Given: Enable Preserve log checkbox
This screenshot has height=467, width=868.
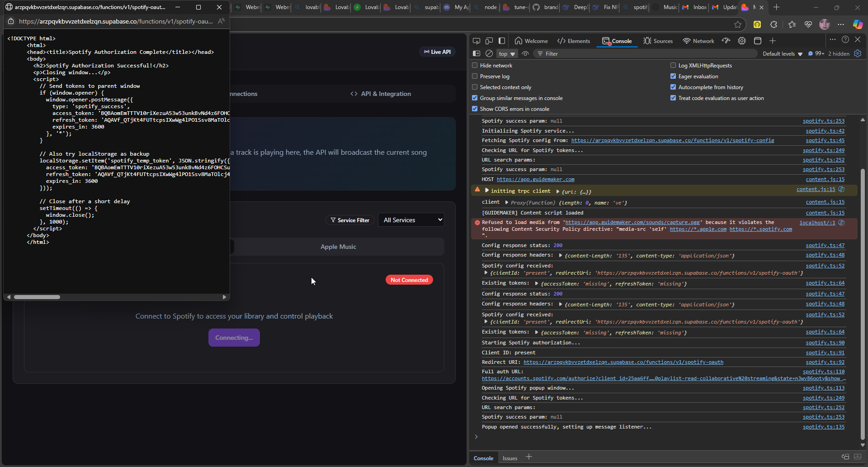Looking at the screenshot, I should (475, 76).
